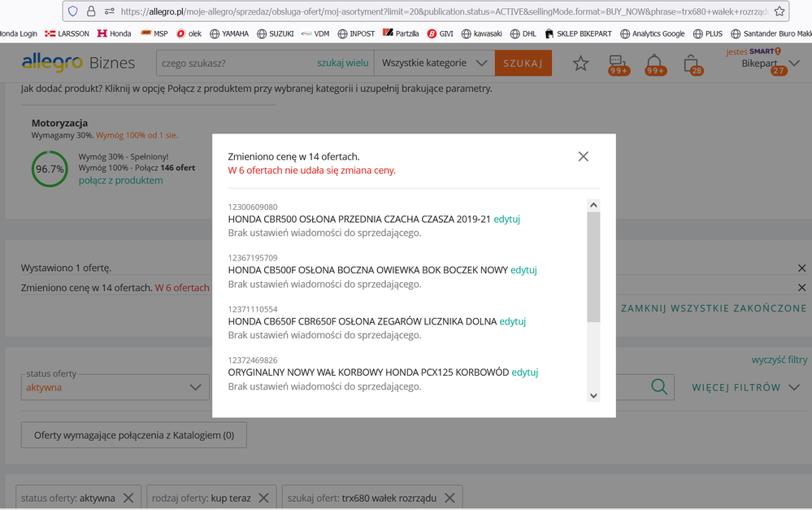Open notifications bell icon

pyautogui.click(x=654, y=63)
